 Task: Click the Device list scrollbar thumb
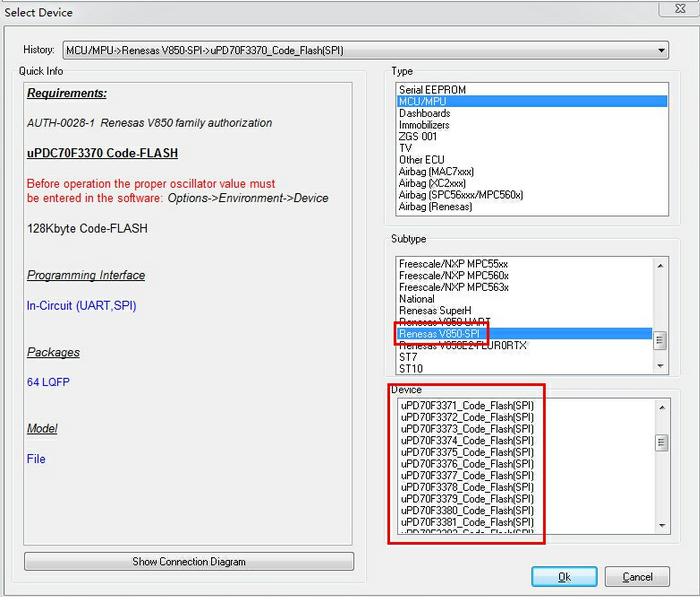pos(662,443)
